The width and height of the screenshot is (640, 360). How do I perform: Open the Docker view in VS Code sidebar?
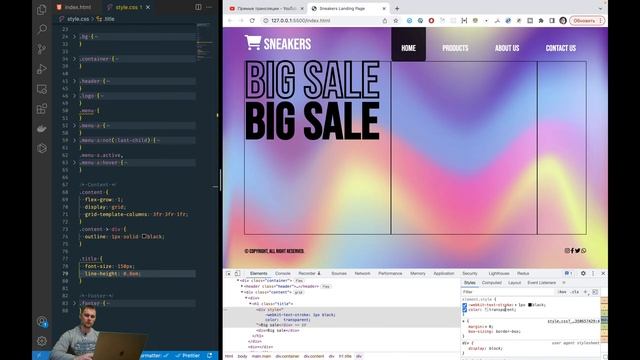click(42, 129)
